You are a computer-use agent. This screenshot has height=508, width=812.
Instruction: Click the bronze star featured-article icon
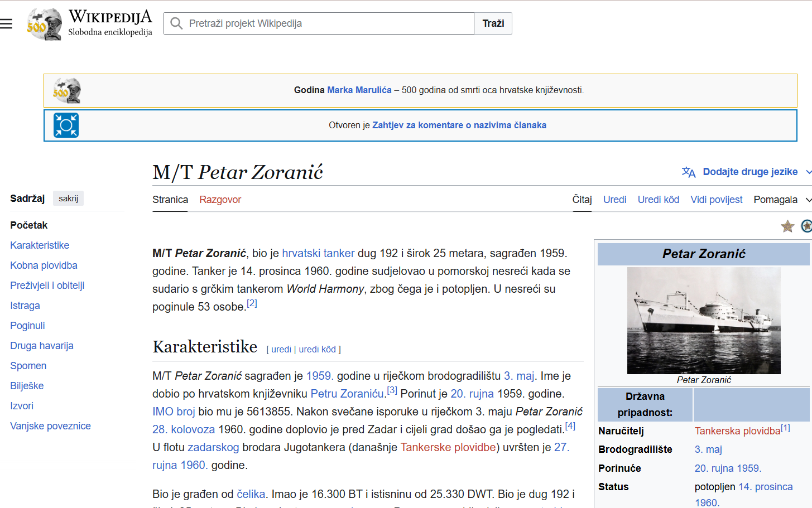point(787,226)
